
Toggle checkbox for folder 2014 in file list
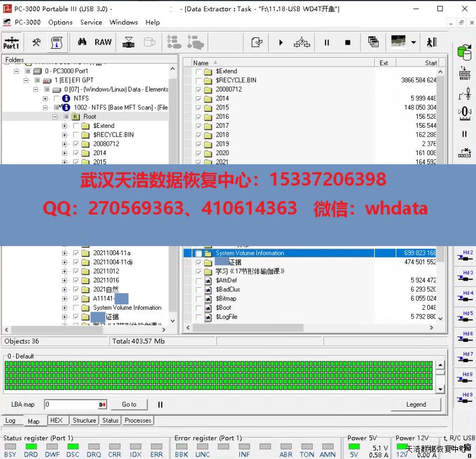point(199,99)
